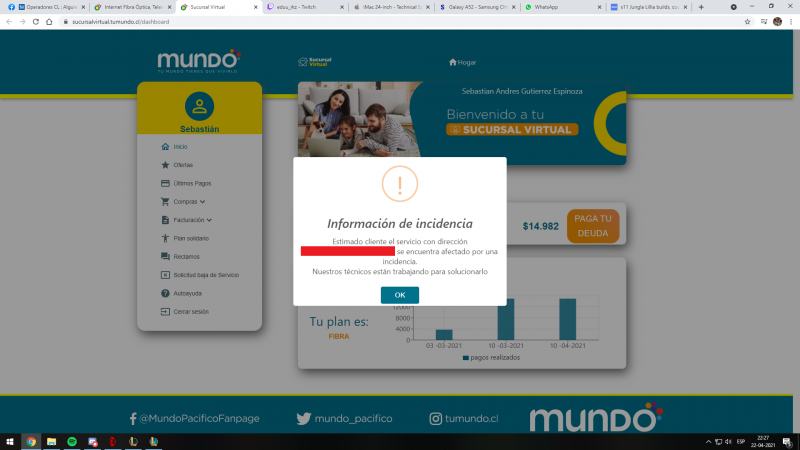Open Autoayuda via its question mark icon
The image size is (800, 450).
pyautogui.click(x=165, y=293)
